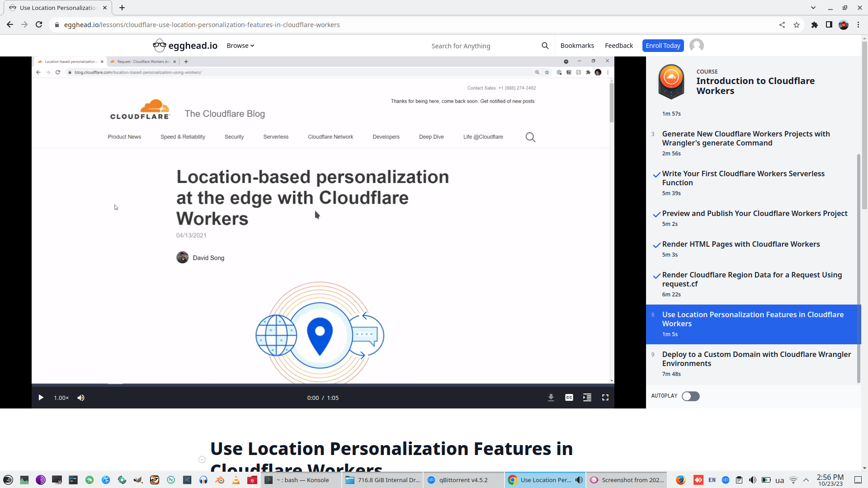This screenshot has height=488, width=868.
Task: Expand the Browse dropdown menu
Action: pyautogui.click(x=240, y=46)
